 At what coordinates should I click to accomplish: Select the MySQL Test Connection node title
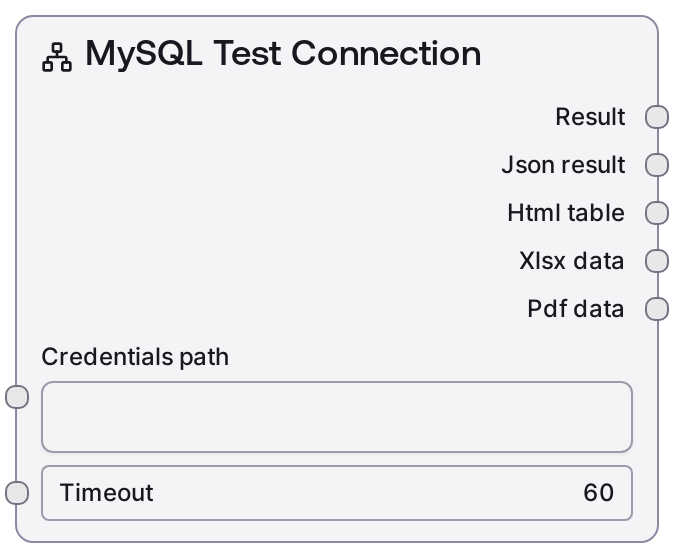click(x=283, y=54)
